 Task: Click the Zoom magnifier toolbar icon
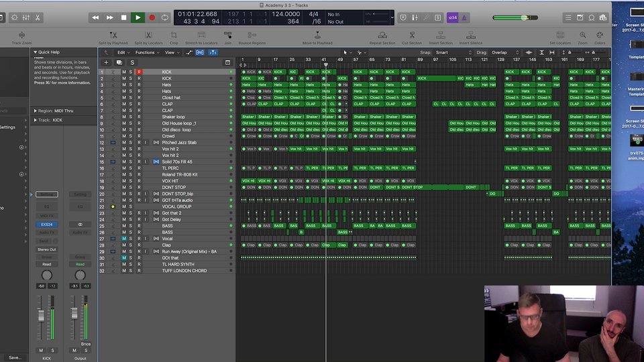coord(583,36)
